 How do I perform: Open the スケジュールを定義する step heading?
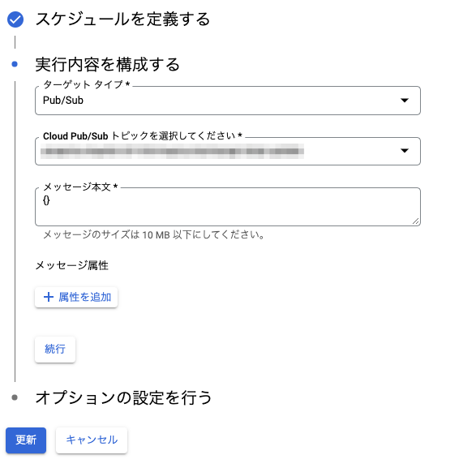[x=122, y=19]
